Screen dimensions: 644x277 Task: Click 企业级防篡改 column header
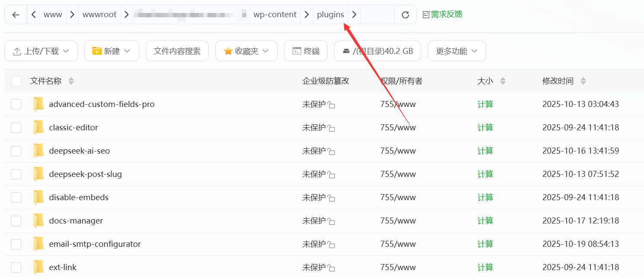click(326, 81)
